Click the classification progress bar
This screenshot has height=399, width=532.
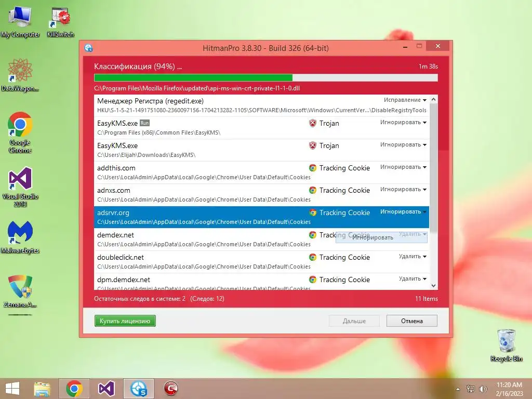[266, 78]
